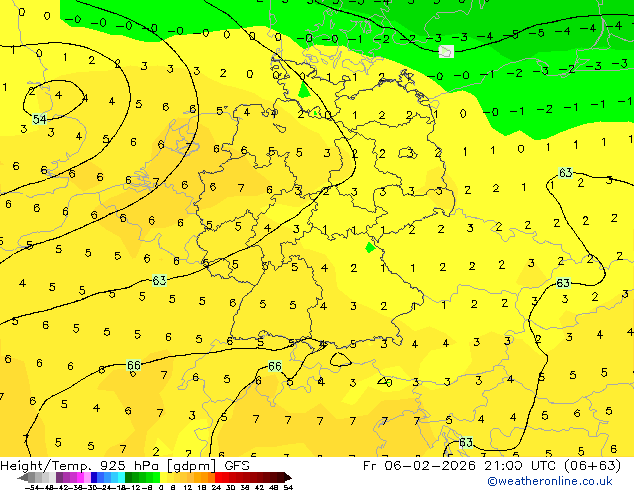
Task: Click the 'Fr 06-02-2026 21:00 UTC (06+63)' timestamp
Action: click(x=492, y=466)
